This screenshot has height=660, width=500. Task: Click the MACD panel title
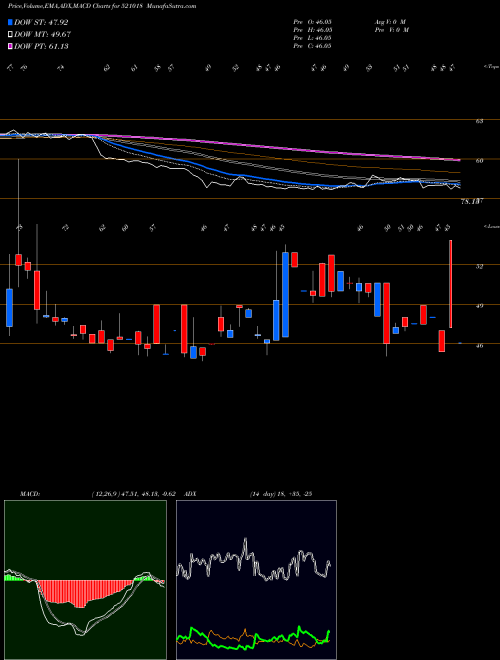coord(30,494)
